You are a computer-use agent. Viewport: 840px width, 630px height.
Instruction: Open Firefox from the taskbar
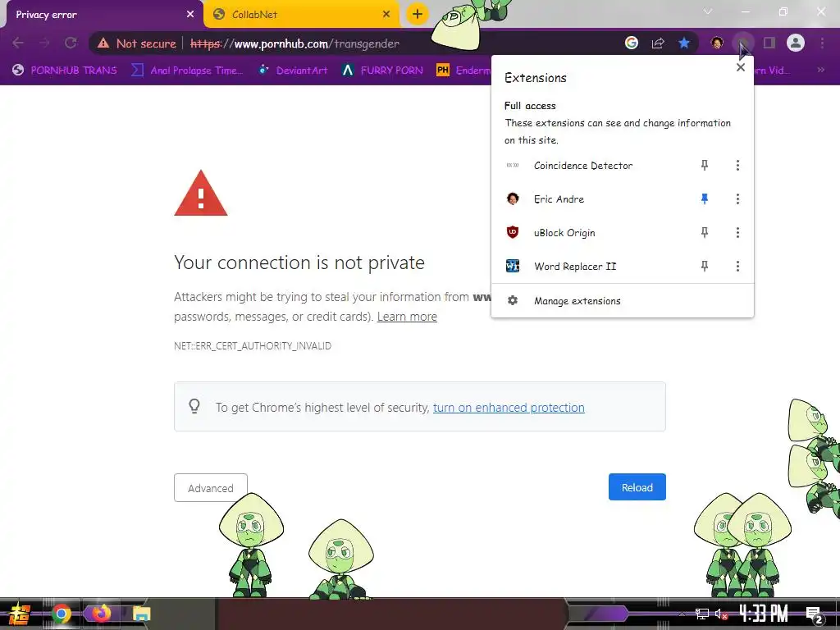coord(101,614)
